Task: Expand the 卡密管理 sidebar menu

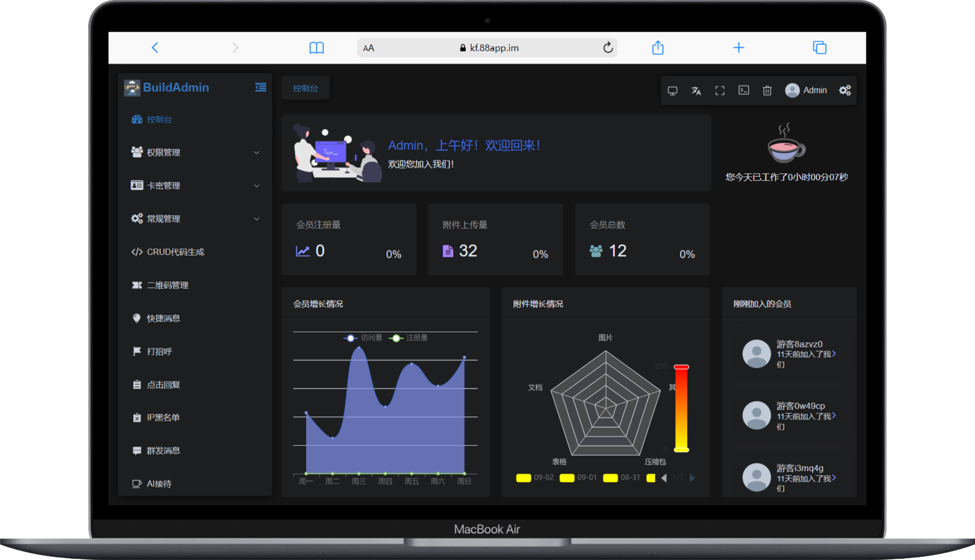Action: click(194, 186)
